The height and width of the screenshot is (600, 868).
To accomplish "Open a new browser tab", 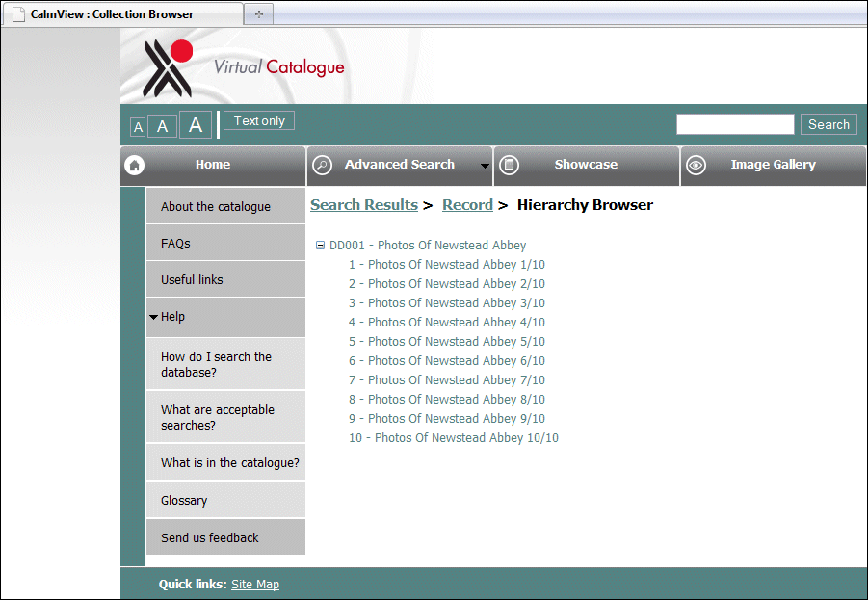I will (x=258, y=13).
